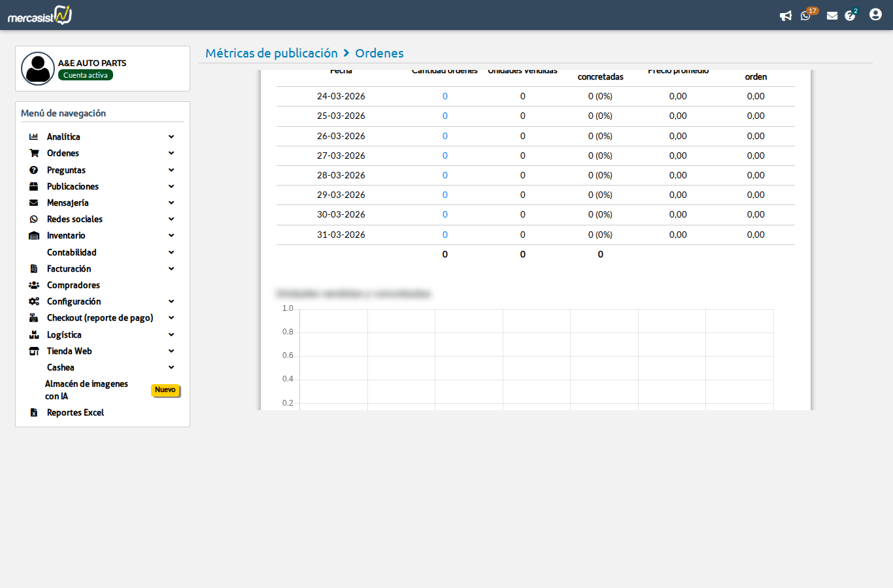Expand the Ordenes menu chevron
893x588 pixels.
(171, 153)
